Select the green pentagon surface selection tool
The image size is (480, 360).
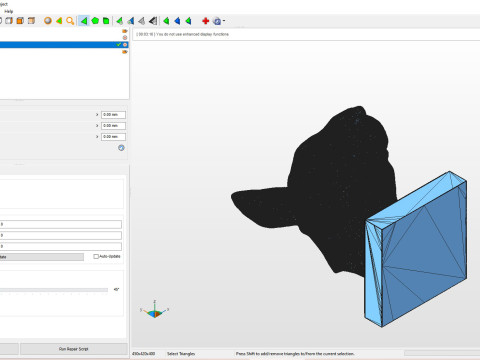click(x=95, y=21)
